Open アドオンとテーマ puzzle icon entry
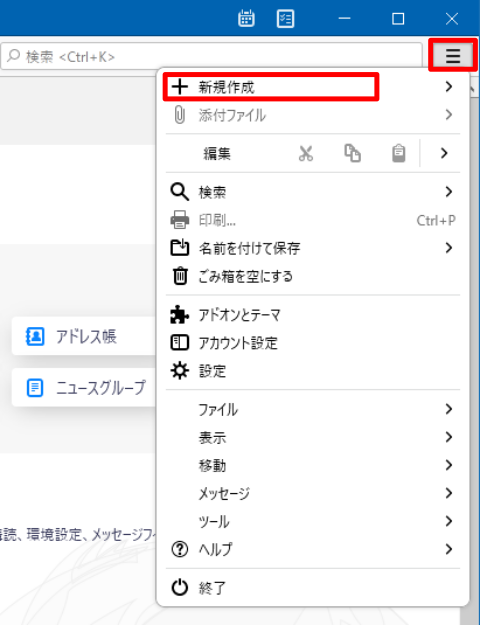Screen dimensions: 480x625 pyautogui.click(x=313, y=315)
